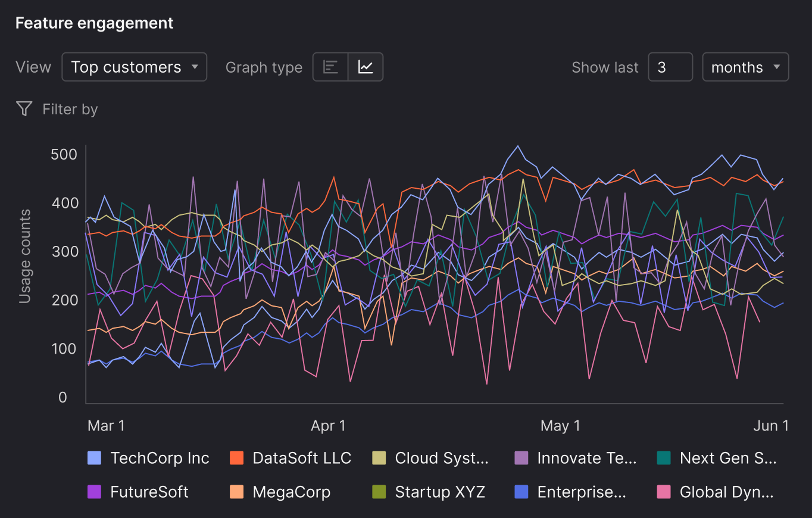Click the Next Gen S... legend label
Screen dimensions: 812x518
(728, 458)
